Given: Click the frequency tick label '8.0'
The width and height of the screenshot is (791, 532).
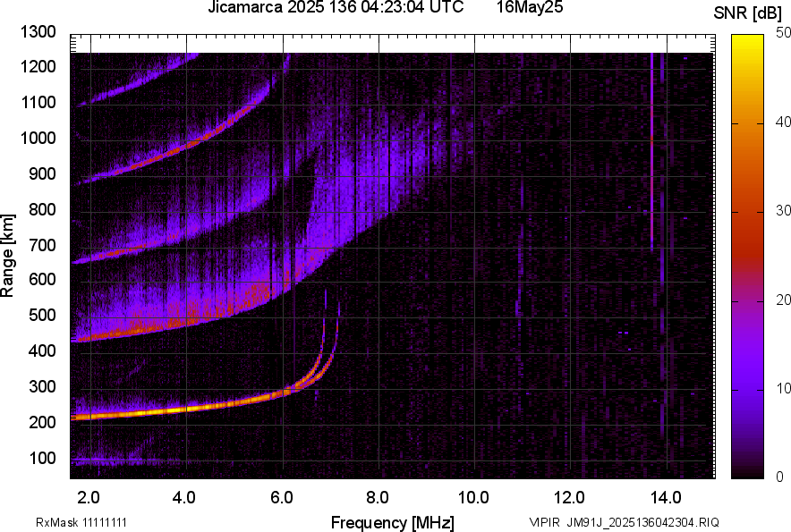Looking at the screenshot, I should pos(378,498).
